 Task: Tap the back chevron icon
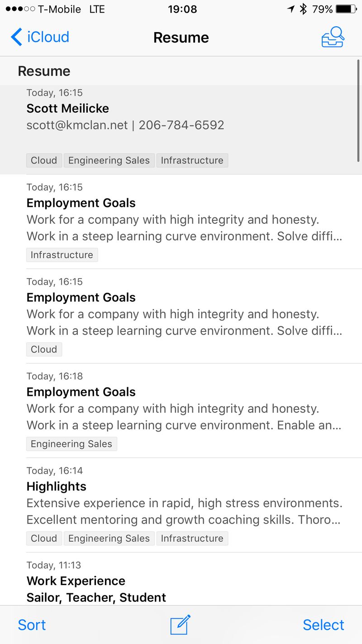pyautogui.click(x=16, y=37)
